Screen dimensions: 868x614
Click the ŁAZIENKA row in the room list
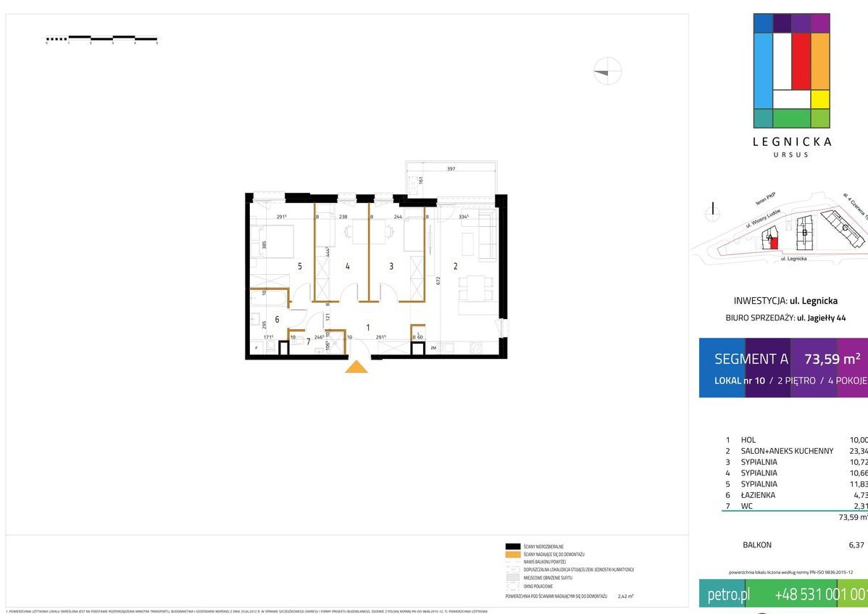(757, 495)
